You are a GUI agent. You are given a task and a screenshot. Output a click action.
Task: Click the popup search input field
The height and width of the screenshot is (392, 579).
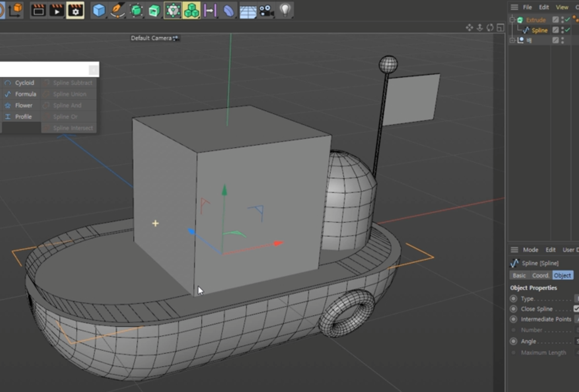(44, 69)
